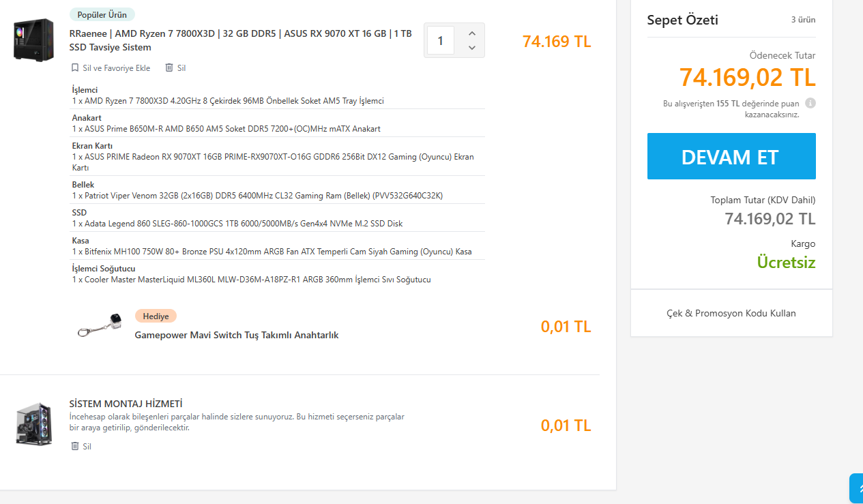Open Gamepower Mavi Switch Tuş Takımlı Anahtarlık
Image resolution: width=863 pixels, height=504 pixels.
click(236, 335)
